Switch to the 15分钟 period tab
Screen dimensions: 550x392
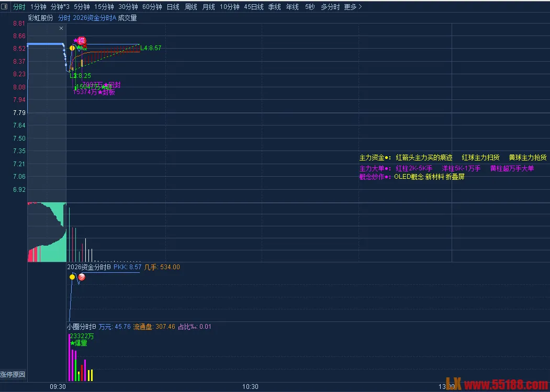pos(104,7)
